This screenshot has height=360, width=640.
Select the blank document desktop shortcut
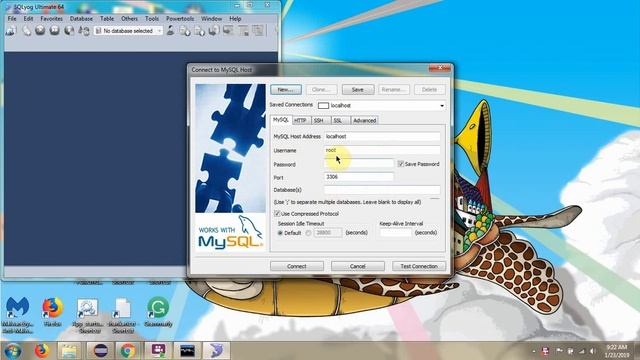[x=123, y=315]
